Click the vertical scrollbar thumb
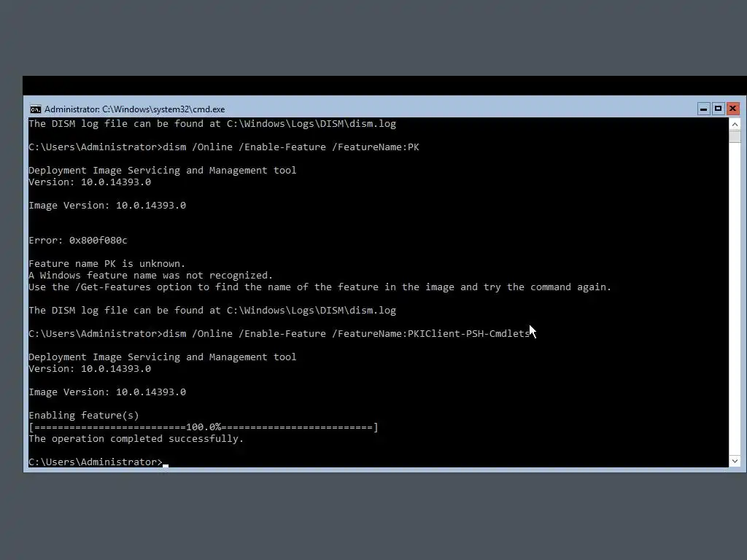747x560 pixels. click(735, 136)
